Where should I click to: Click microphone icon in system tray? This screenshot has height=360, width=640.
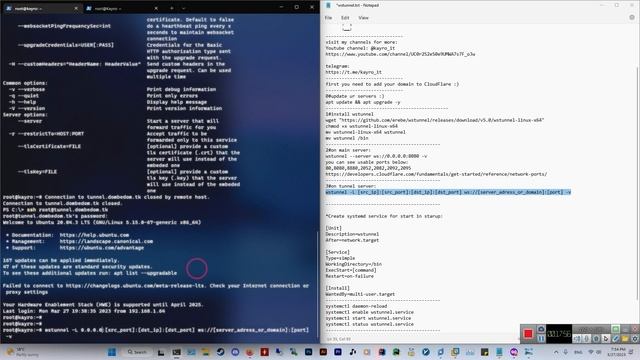pyautogui.click(x=566, y=352)
